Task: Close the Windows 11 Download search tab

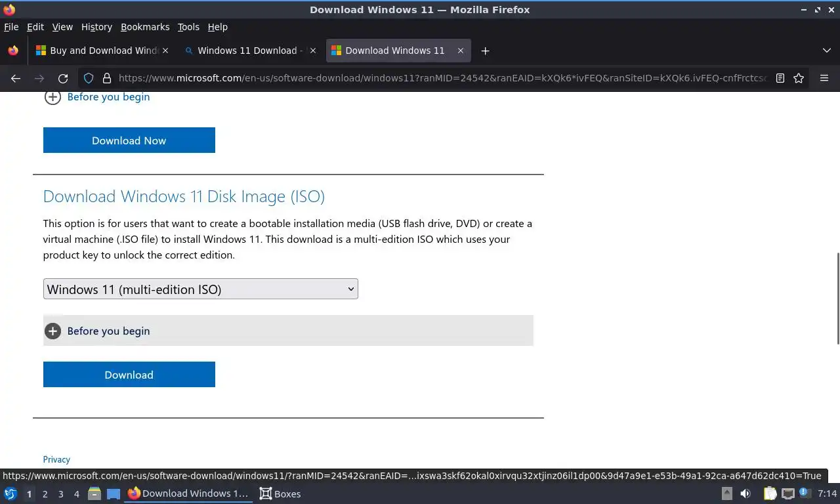Action: point(313,51)
